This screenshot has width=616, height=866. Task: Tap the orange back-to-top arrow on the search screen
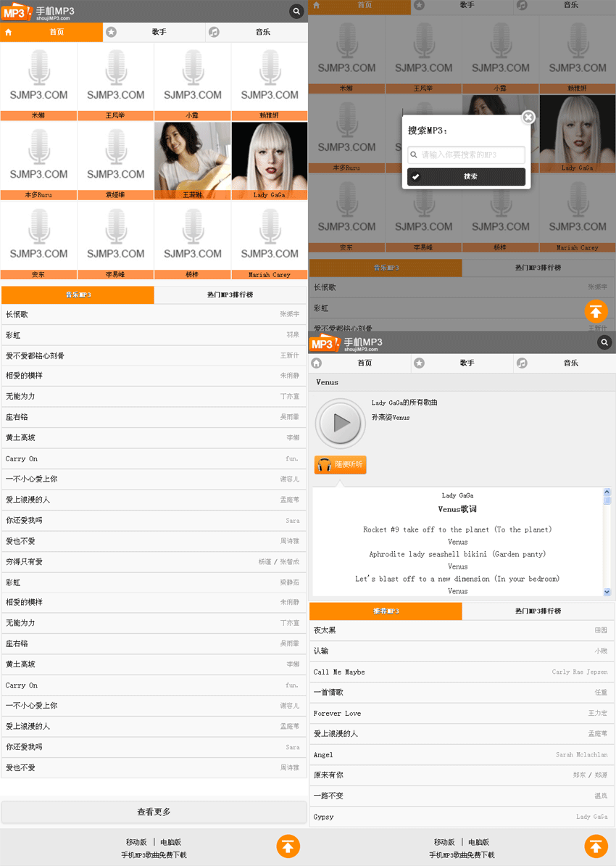pyautogui.click(x=596, y=311)
